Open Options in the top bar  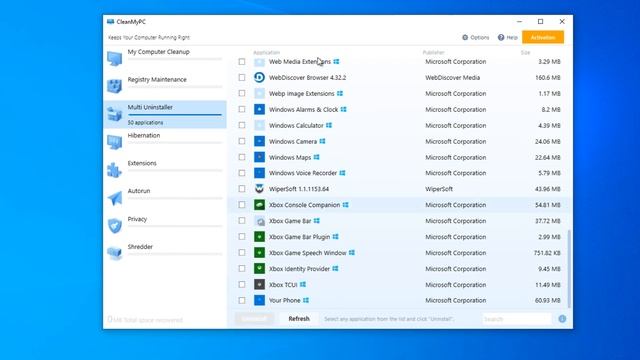tap(476, 38)
